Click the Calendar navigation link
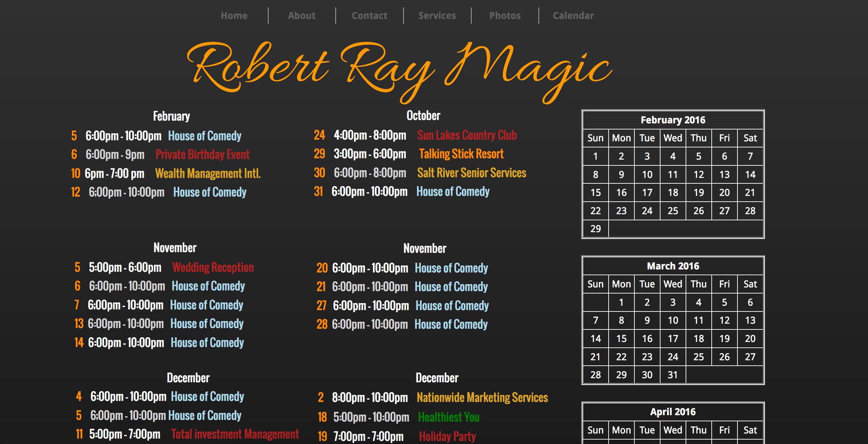The image size is (868, 444). (x=573, y=16)
